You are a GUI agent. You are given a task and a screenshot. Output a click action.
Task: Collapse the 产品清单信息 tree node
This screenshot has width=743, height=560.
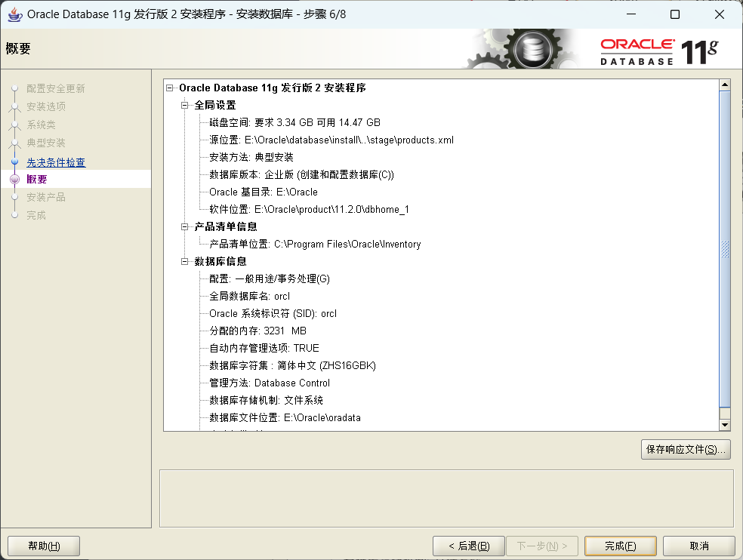point(183,226)
